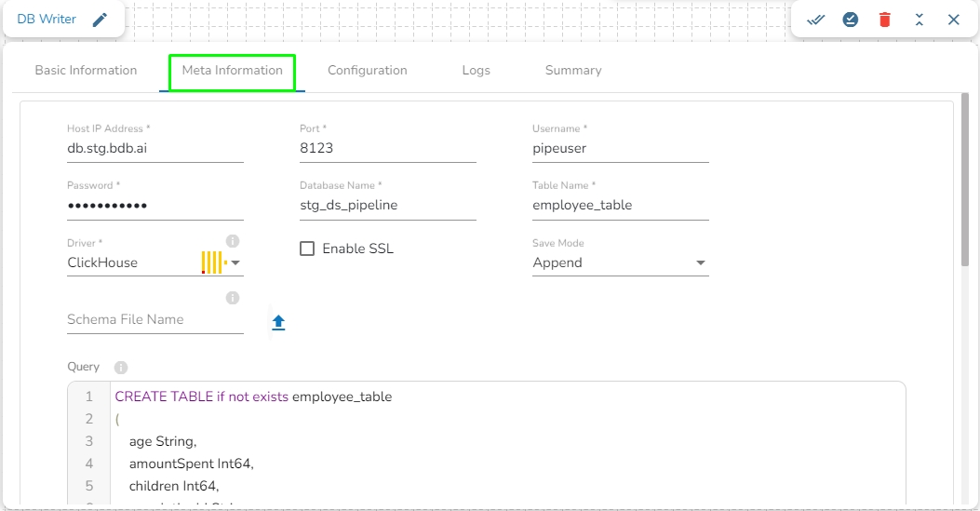The width and height of the screenshot is (980, 511).
Task: Click the collapse arrows icon
Action: [x=920, y=20]
